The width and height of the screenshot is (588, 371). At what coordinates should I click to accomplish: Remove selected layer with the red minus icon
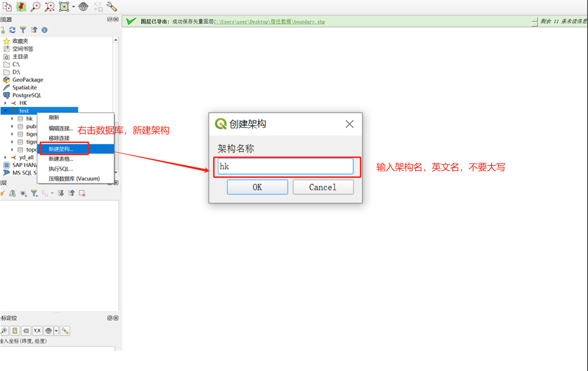(82, 193)
